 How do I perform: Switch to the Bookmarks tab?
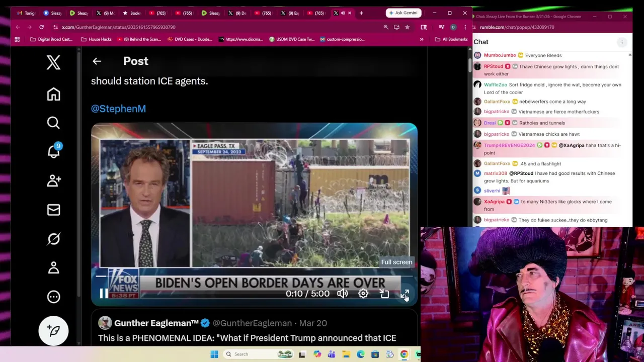(x=132, y=13)
